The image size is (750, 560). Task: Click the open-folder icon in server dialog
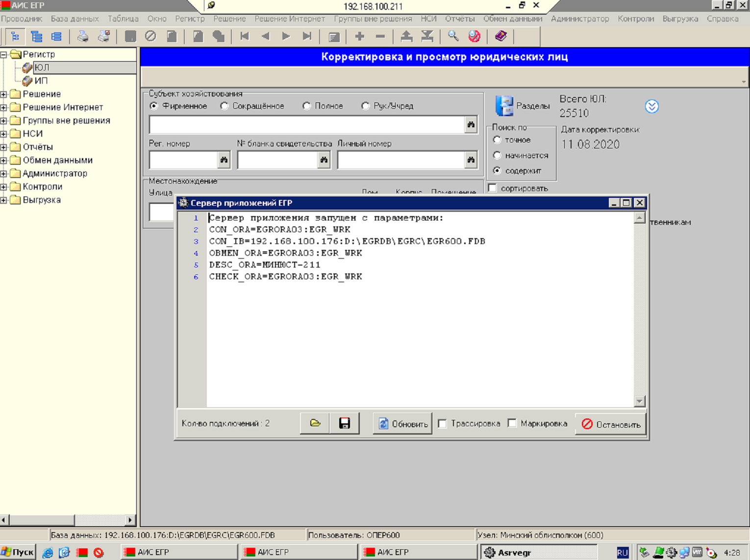(x=315, y=423)
